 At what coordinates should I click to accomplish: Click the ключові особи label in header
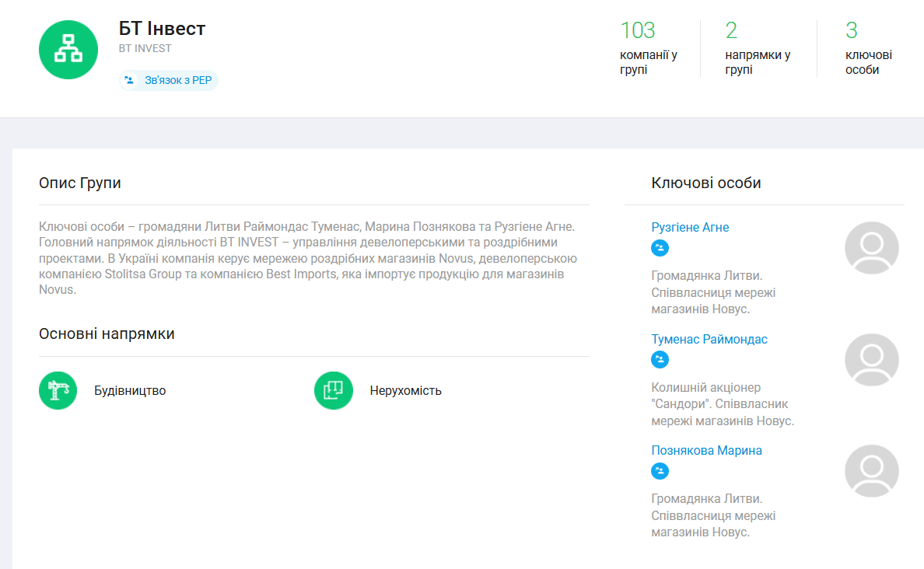[x=869, y=62]
